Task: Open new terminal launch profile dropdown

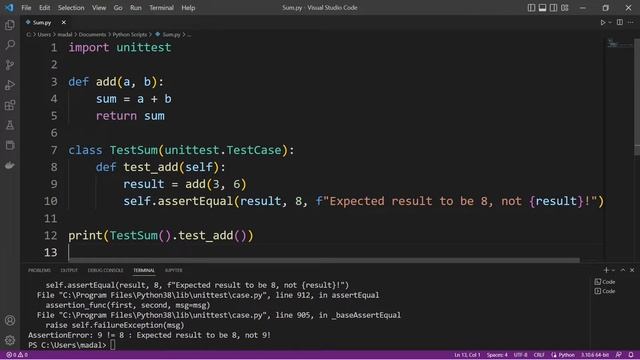Action: 613,270
